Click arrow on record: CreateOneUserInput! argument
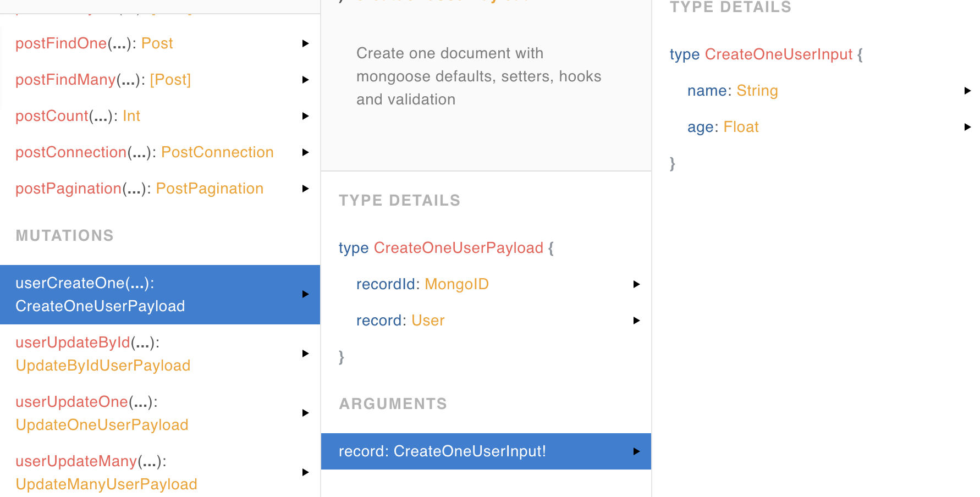980x497 pixels. click(637, 451)
